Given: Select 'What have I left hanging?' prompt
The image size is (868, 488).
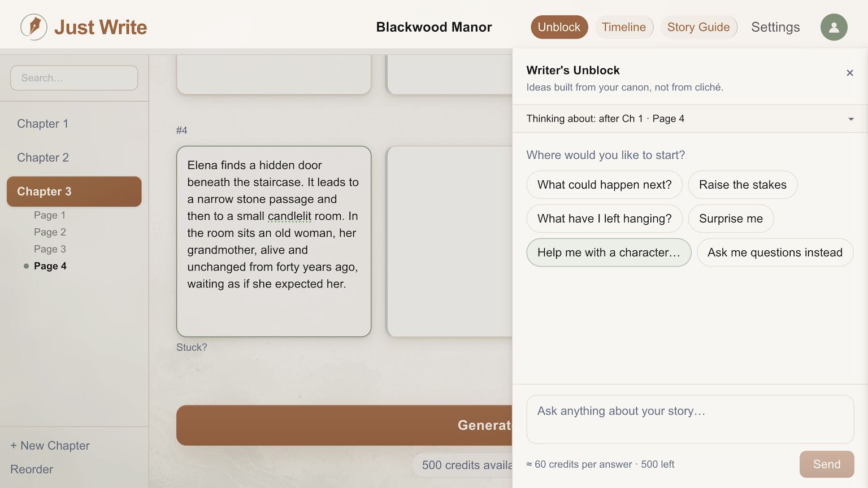Looking at the screenshot, I should [x=605, y=219].
